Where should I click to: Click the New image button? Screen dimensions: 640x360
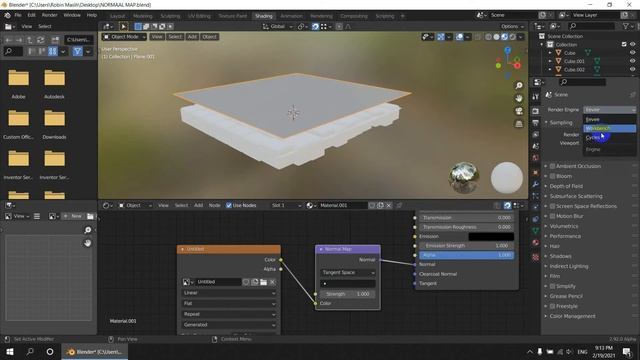click(73, 216)
